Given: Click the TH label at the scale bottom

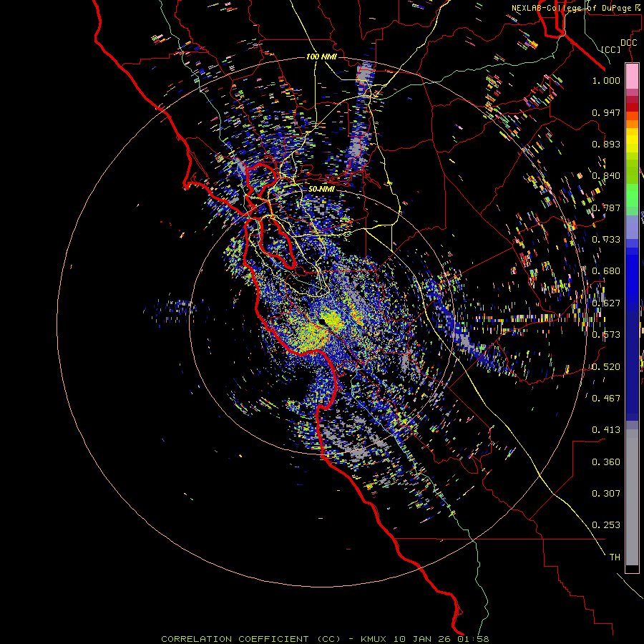Looking at the screenshot, I should (x=615, y=557).
